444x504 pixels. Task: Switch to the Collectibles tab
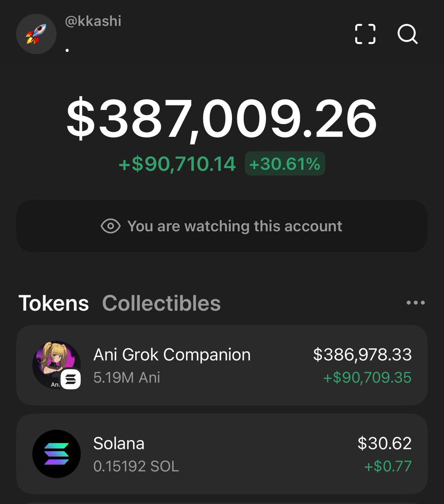coord(161,303)
